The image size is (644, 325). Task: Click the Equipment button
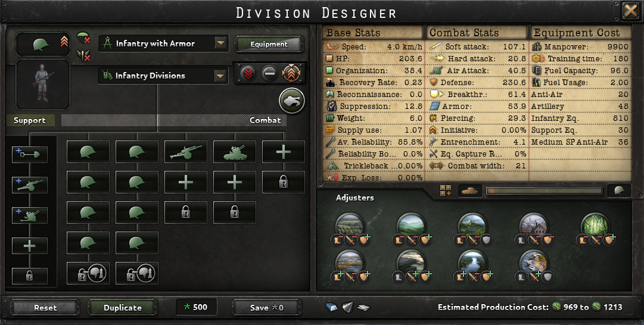pyautogui.click(x=269, y=44)
